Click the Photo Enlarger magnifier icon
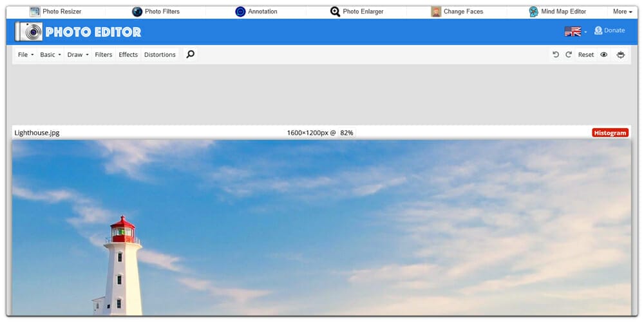 pyautogui.click(x=335, y=12)
